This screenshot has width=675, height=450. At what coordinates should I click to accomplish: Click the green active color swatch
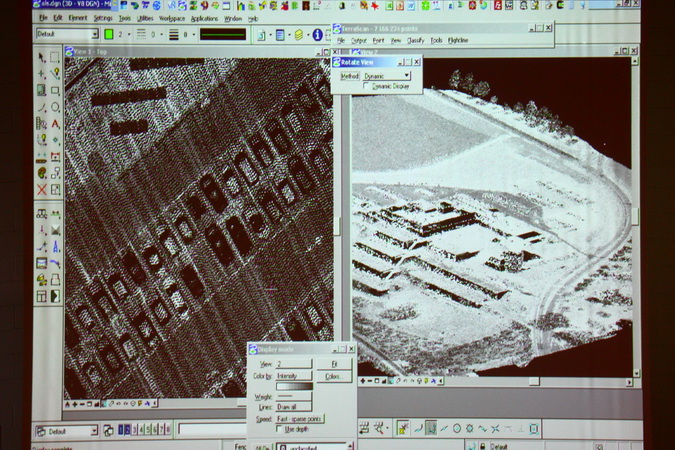109,34
